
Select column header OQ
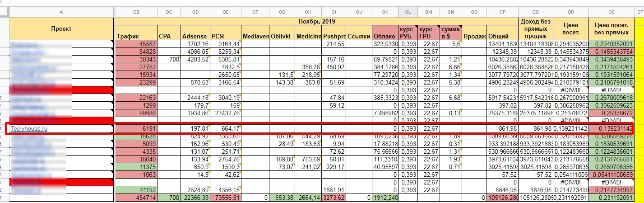(536, 12)
